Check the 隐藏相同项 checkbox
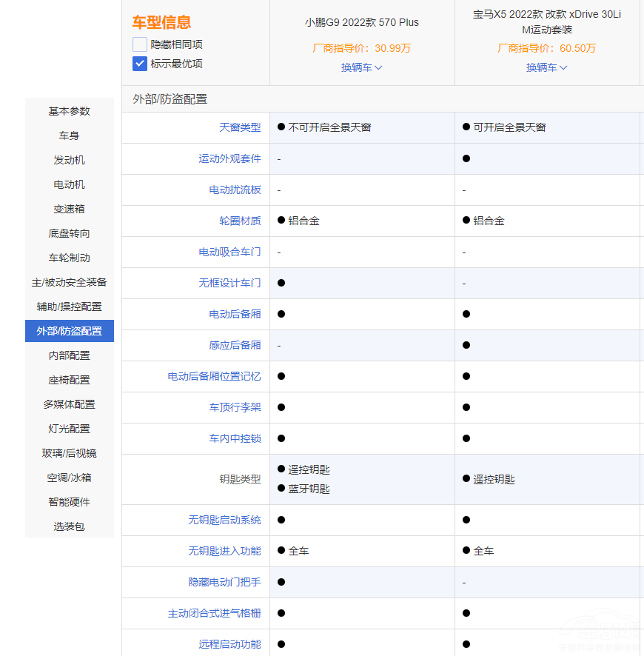The width and height of the screenshot is (644, 656). click(x=140, y=44)
